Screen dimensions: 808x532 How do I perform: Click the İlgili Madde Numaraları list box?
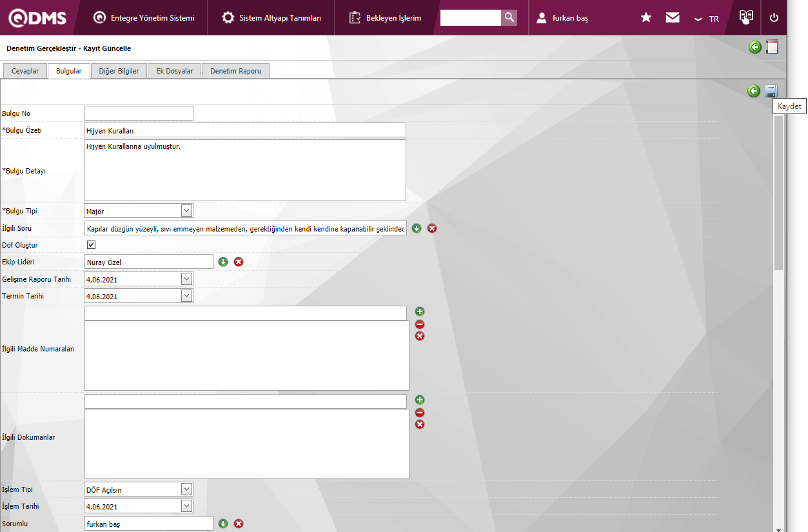tap(247, 355)
